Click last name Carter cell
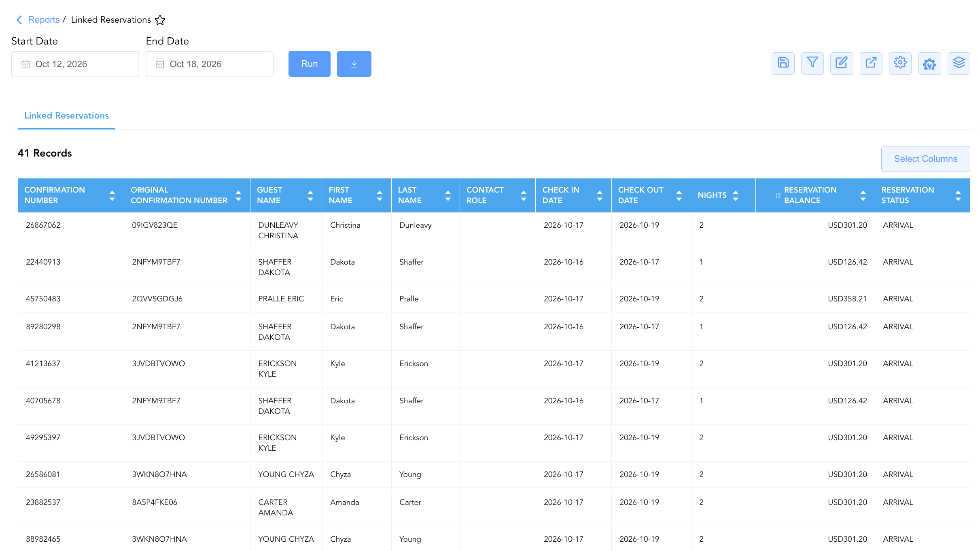The image size is (980, 551). tap(410, 502)
